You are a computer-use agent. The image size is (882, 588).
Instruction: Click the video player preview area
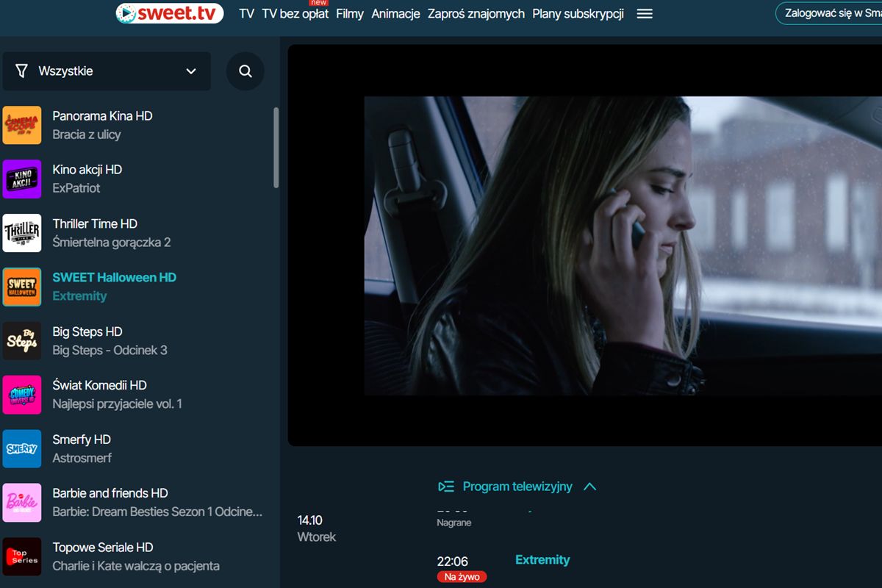point(584,245)
